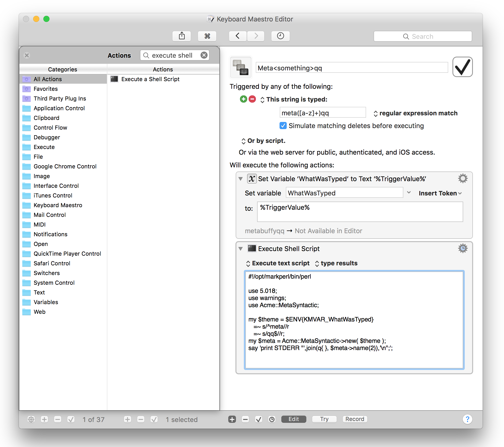Click the Execute a Shell Script action in the list
Image resolution: width=504 pixels, height=447 pixels.
(x=163, y=79)
